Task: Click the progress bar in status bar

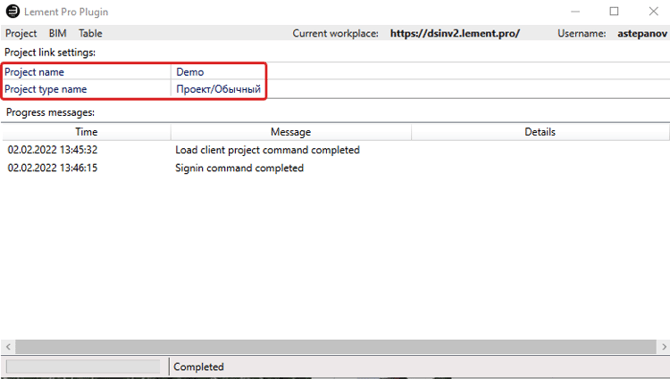Action: coord(83,367)
